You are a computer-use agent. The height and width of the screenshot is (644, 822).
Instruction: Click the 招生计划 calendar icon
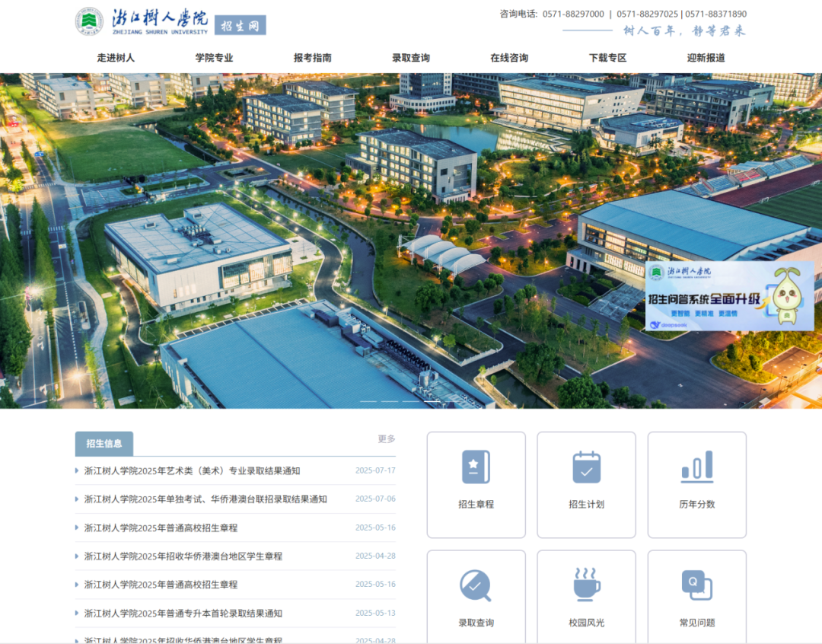587,467
